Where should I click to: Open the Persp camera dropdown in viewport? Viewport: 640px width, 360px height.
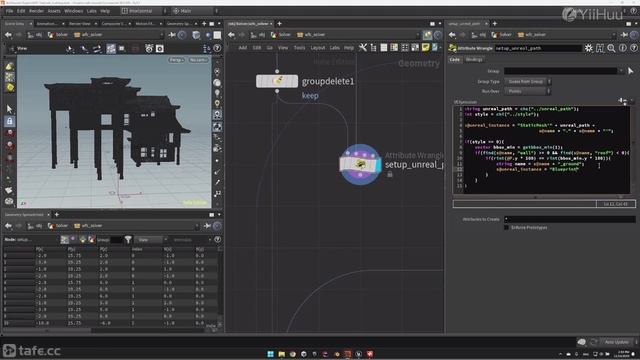pos(176,60)
